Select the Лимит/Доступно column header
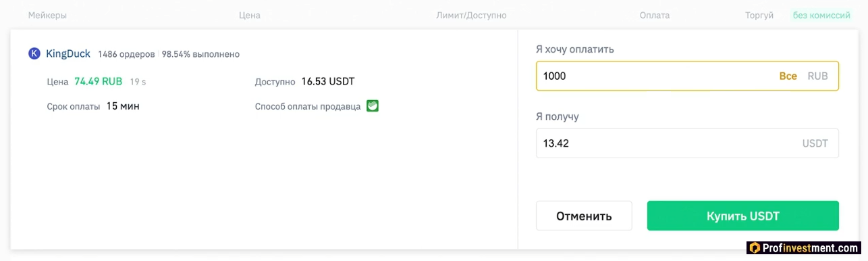Screen dimensions: 868x261 point(471,15)
